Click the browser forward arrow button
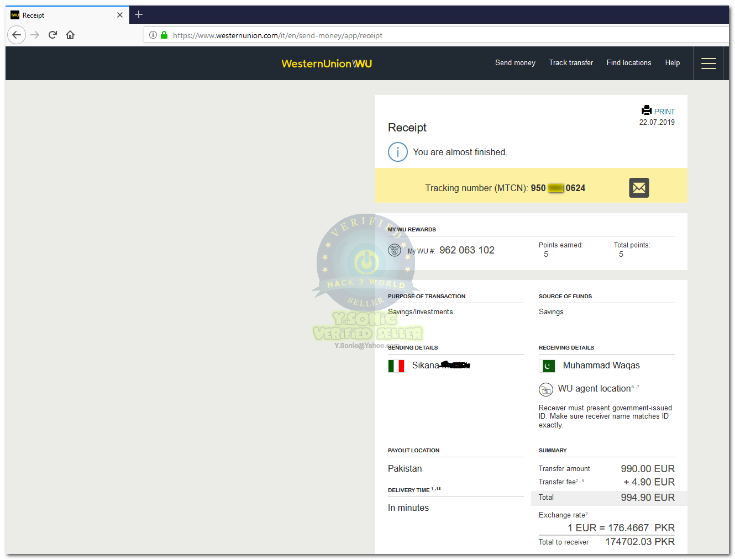The width and height of the screenshot is (735, 560). [x=35, y=35]
